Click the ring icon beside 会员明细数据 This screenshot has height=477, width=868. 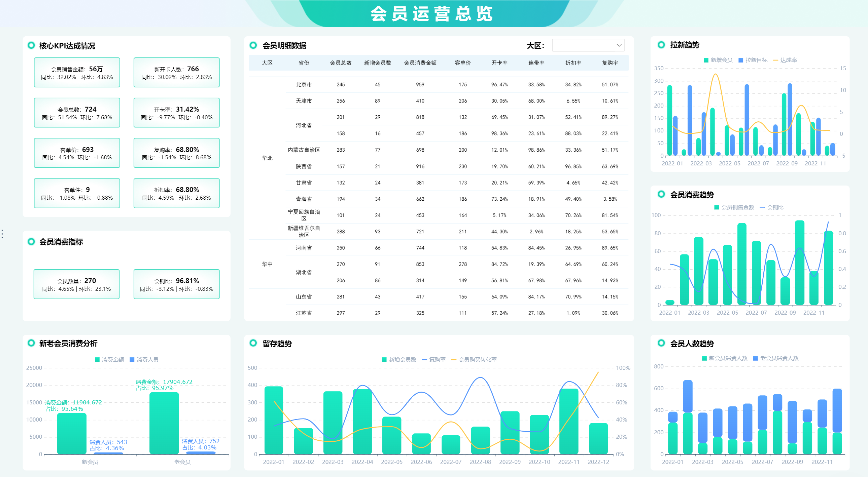pyautogui.click(x=253, y=45)
